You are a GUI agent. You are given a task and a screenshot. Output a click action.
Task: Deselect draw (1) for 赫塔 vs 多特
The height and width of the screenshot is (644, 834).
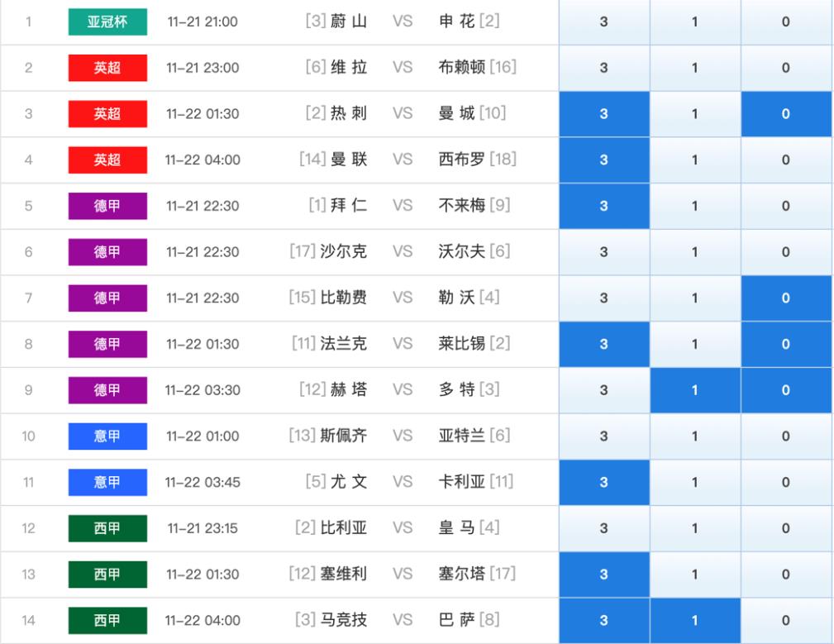[x=695, y=390]
